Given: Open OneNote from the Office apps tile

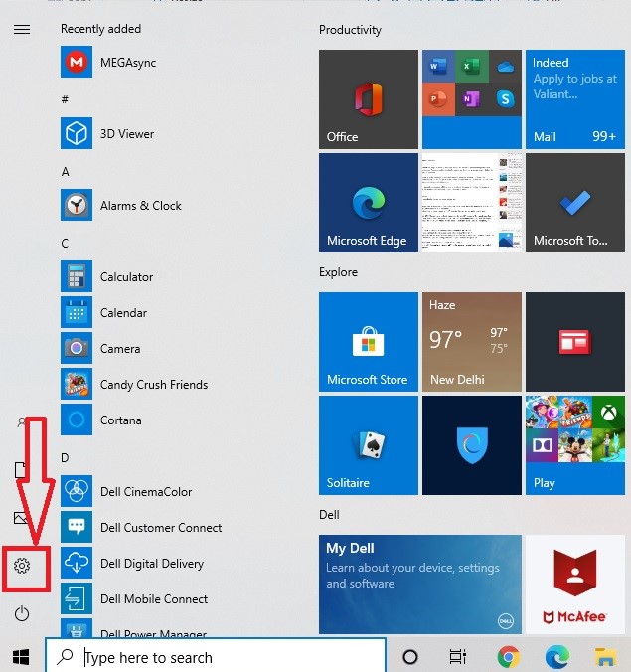Looking at the screenshot, I should point(471,99).
